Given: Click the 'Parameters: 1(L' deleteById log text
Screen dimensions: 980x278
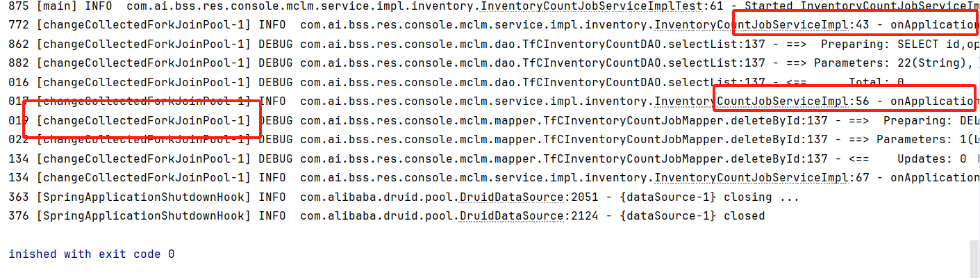Looking at the screenshot, I should [x=928, y=140].
